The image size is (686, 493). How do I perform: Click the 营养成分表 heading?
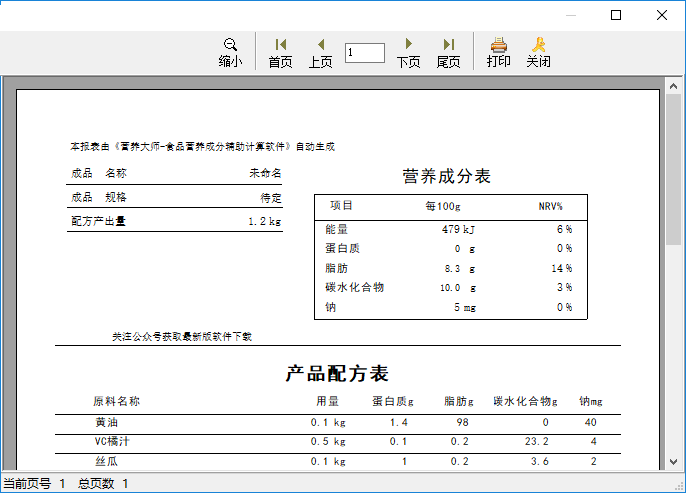[x=447, y=176]
